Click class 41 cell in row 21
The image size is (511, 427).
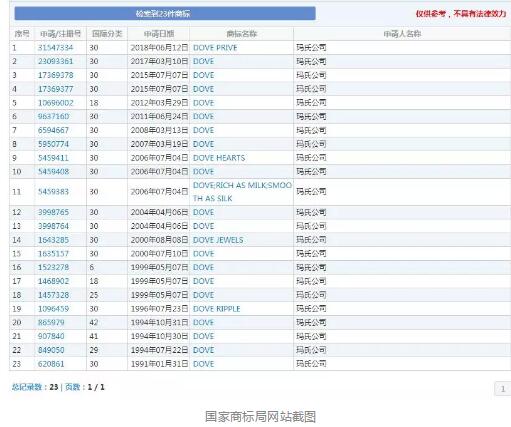coord(94,336)
